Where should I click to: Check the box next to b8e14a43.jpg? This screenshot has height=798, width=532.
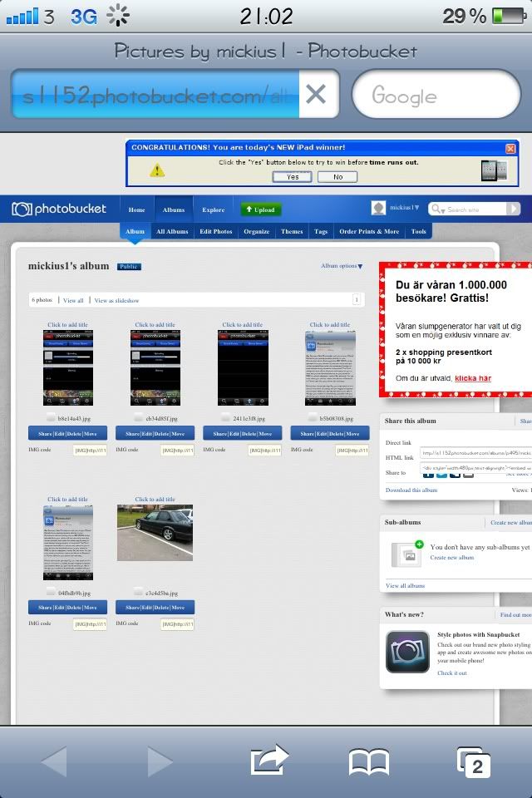50,418
